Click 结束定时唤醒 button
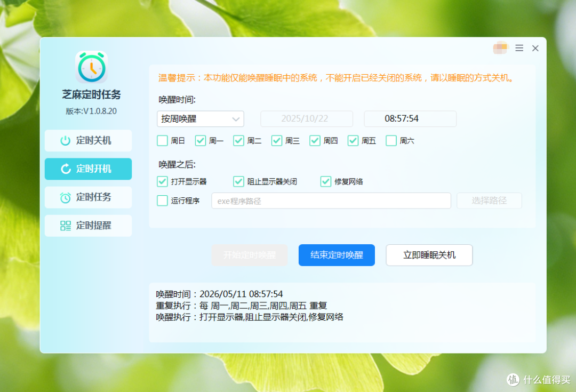 click(337, 255)
